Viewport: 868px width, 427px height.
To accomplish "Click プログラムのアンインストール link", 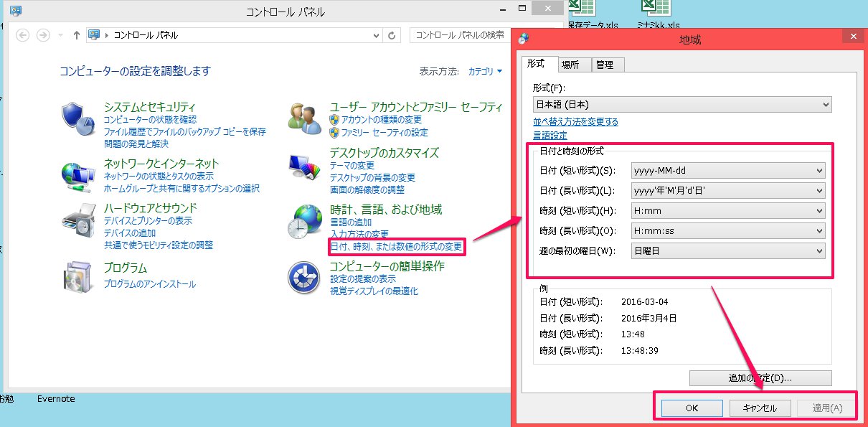I will point(150,284).
